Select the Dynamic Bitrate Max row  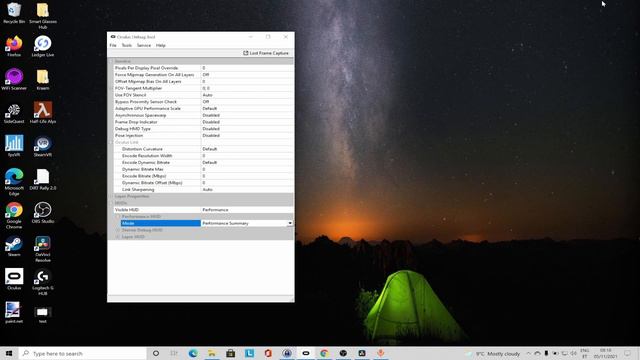click(203, 169)
